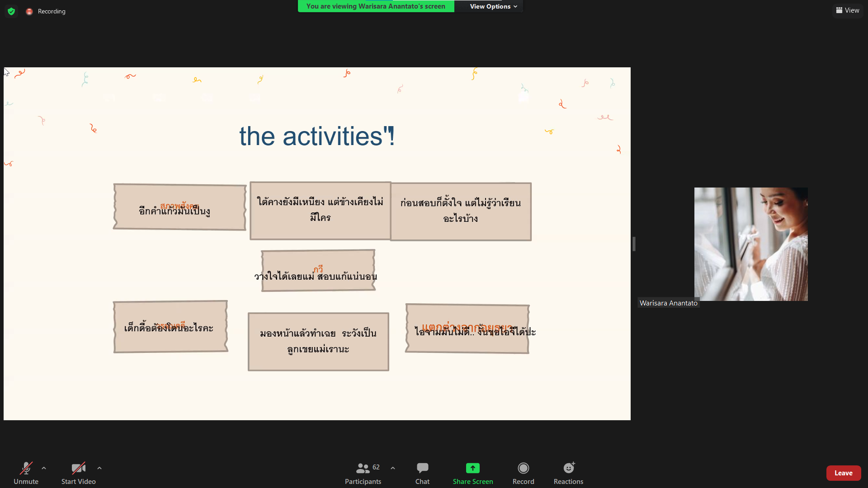This screenshot has height=488, width=868.
Task: Click the screen-viewing notification banner
Action: [376, 6]
